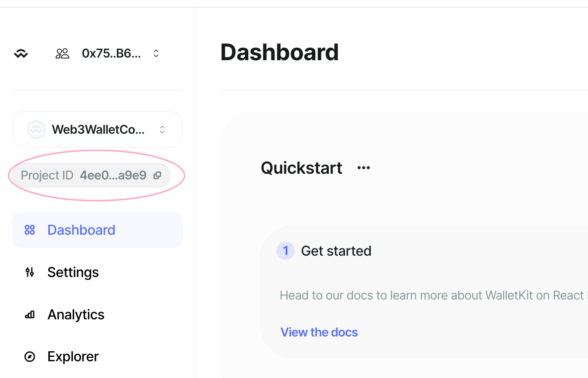Select the 0x75..B6... account address
The image size is (588, 378).
pos(111,53)
